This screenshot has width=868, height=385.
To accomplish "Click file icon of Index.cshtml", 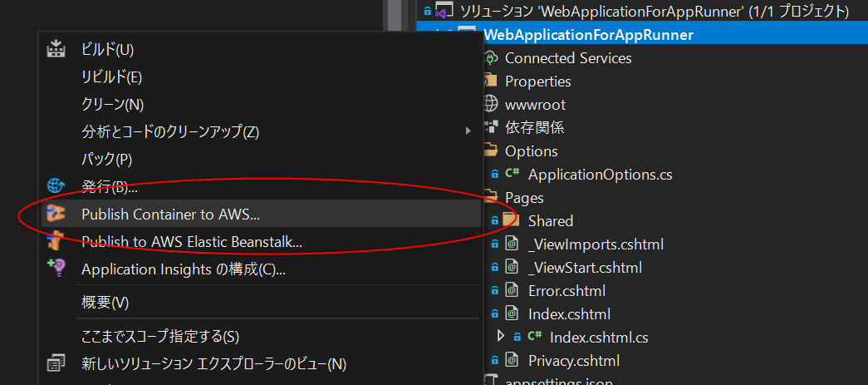I will point(512,313).
